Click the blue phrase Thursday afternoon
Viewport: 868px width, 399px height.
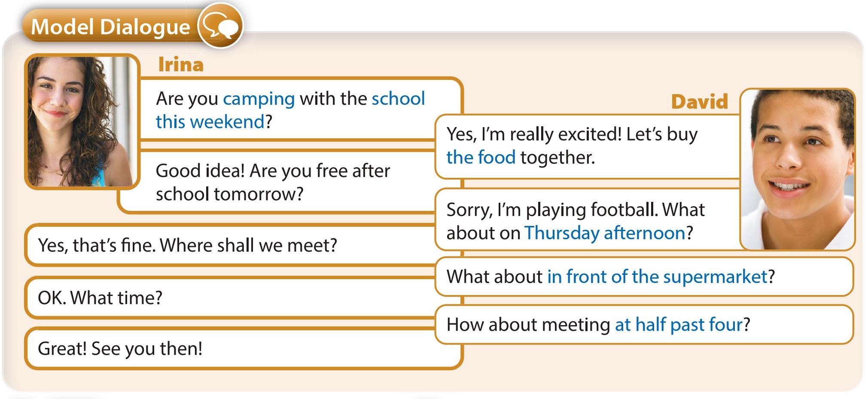(x=605, y=233)
